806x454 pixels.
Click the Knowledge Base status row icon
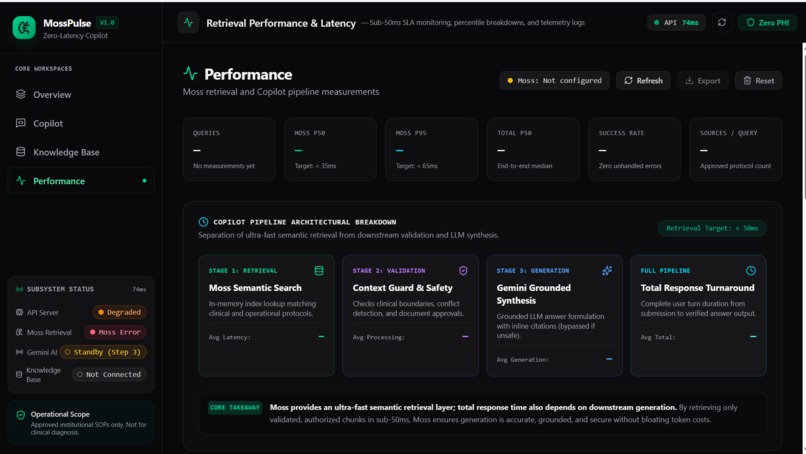pos(20,375)
